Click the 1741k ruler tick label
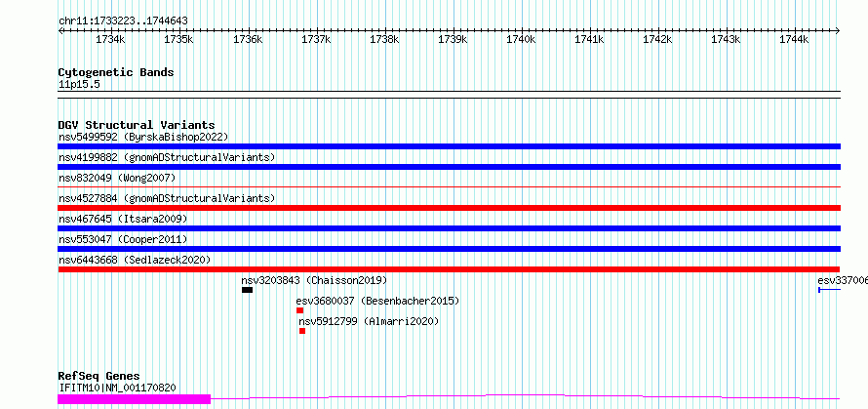 point(589,39)
